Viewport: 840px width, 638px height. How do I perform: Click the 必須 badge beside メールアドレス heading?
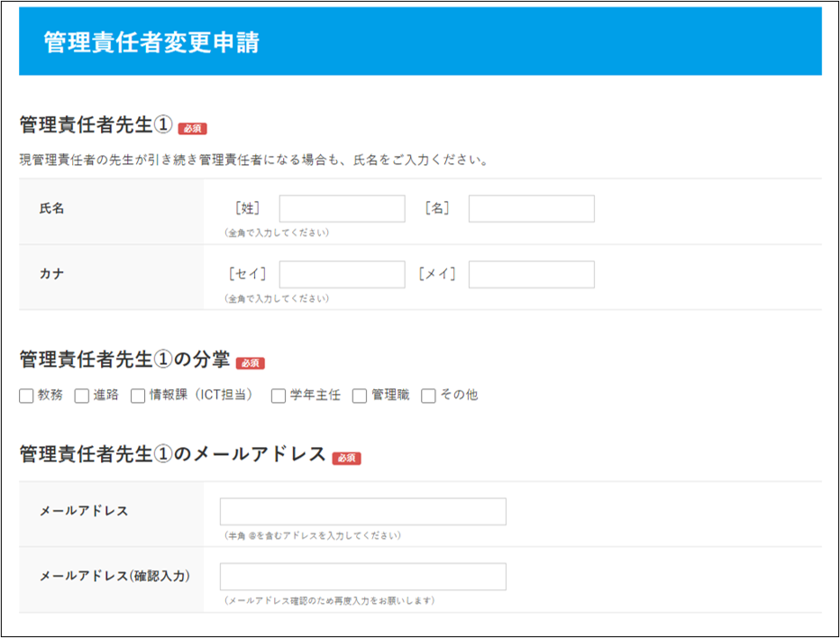(347, 458)
